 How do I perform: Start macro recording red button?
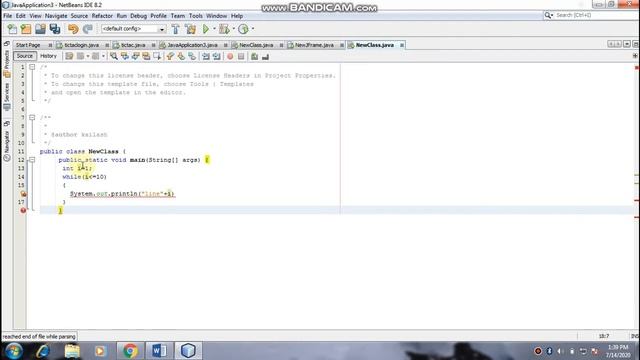[x=230, y=56]
